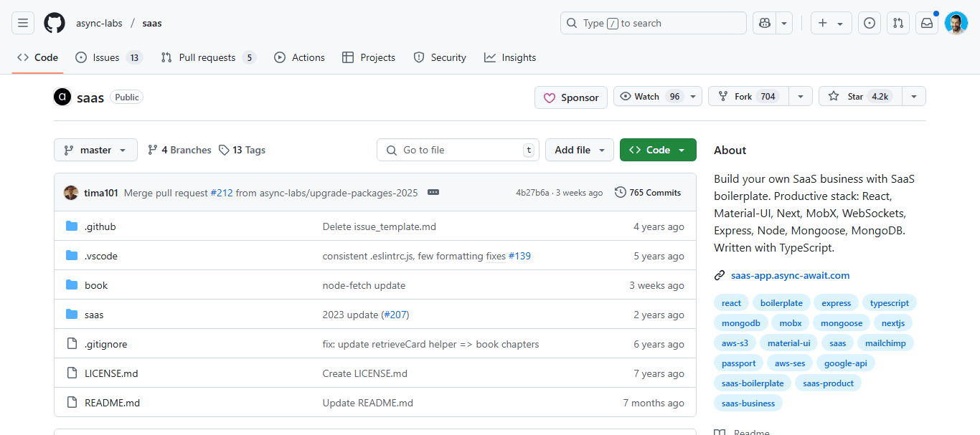Image resolution: width=980 pixels, height=435 pixels.
Task: Click the async-labs organization avatar
Action: point(62,97)
